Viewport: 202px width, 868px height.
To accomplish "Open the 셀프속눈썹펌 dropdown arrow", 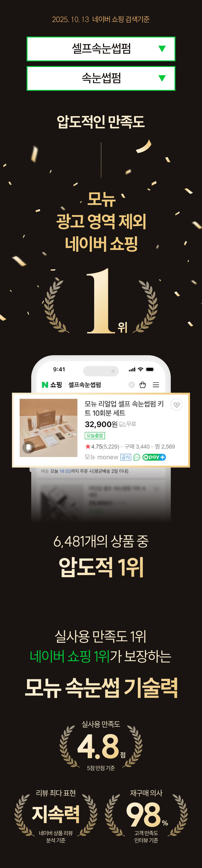I will [162, 49].
